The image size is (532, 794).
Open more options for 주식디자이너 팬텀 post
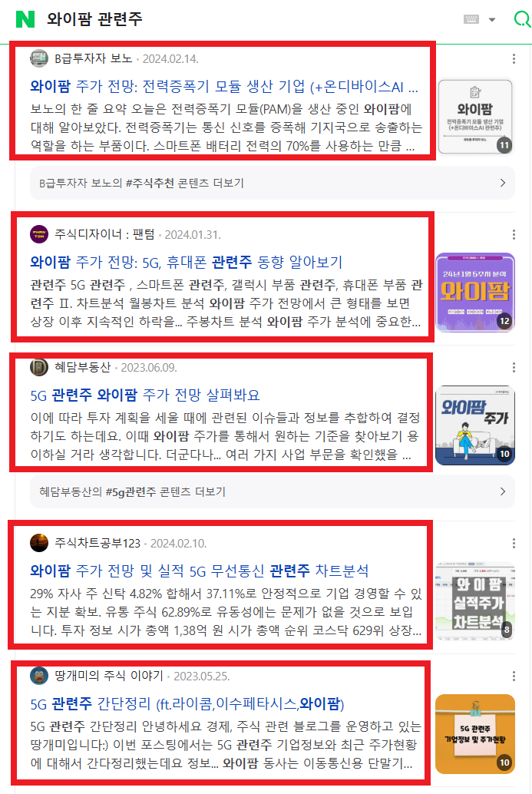pyautogui.click(x=514, y=234)
